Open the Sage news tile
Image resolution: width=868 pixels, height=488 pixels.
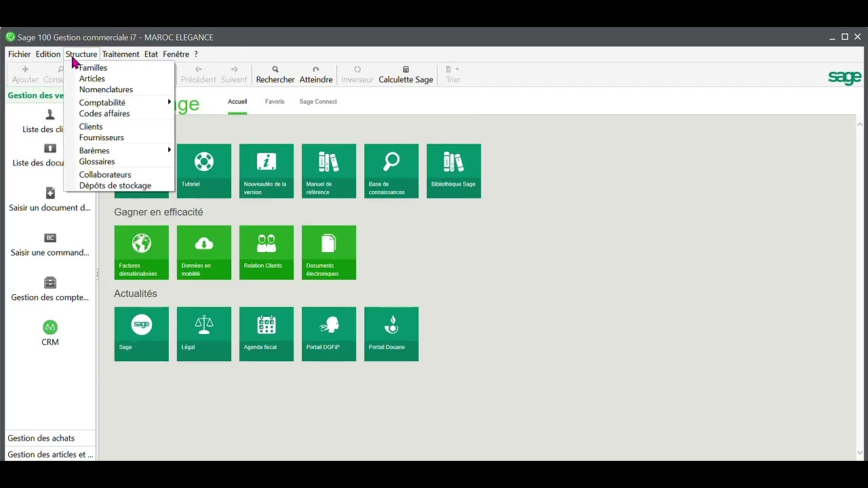142,333
